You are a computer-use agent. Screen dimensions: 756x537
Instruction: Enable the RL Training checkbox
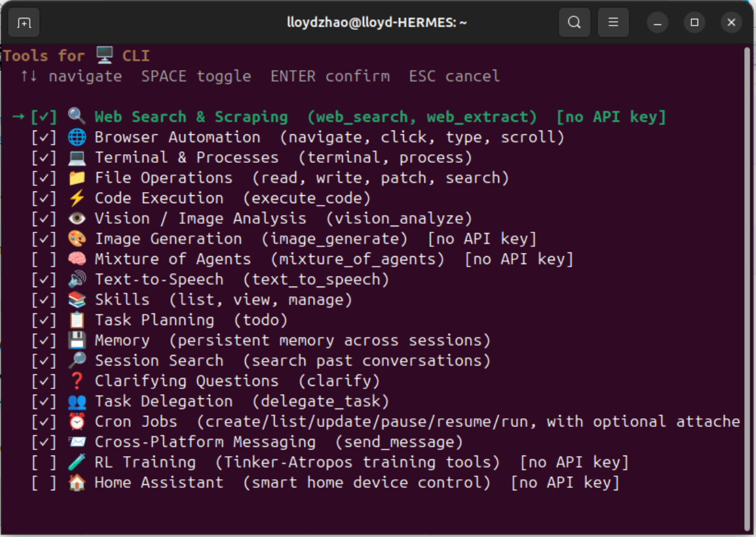pyautogui.click(x=44, y=462)
